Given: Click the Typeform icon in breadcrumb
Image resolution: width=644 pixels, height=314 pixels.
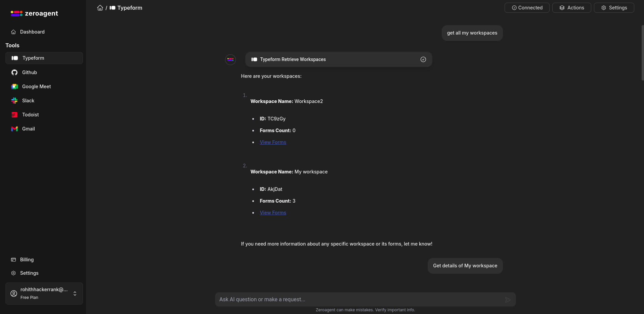Looking at the screenshot, I should (113, 8).
